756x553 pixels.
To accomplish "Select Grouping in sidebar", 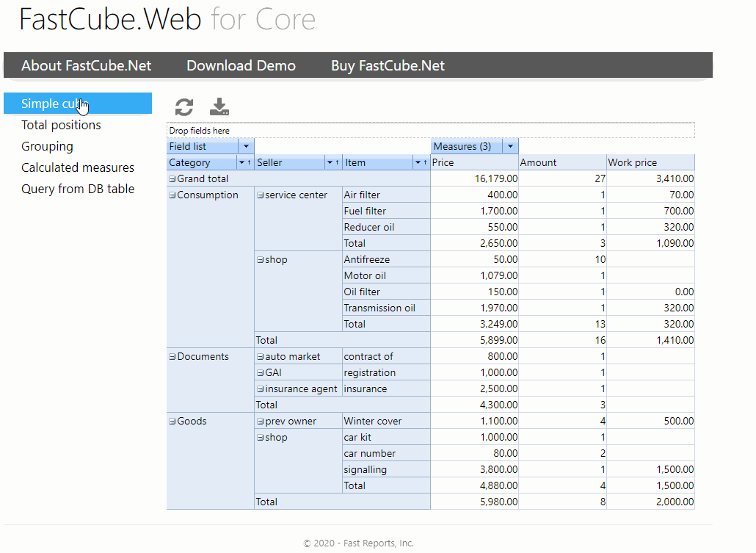I will point(47,146).
